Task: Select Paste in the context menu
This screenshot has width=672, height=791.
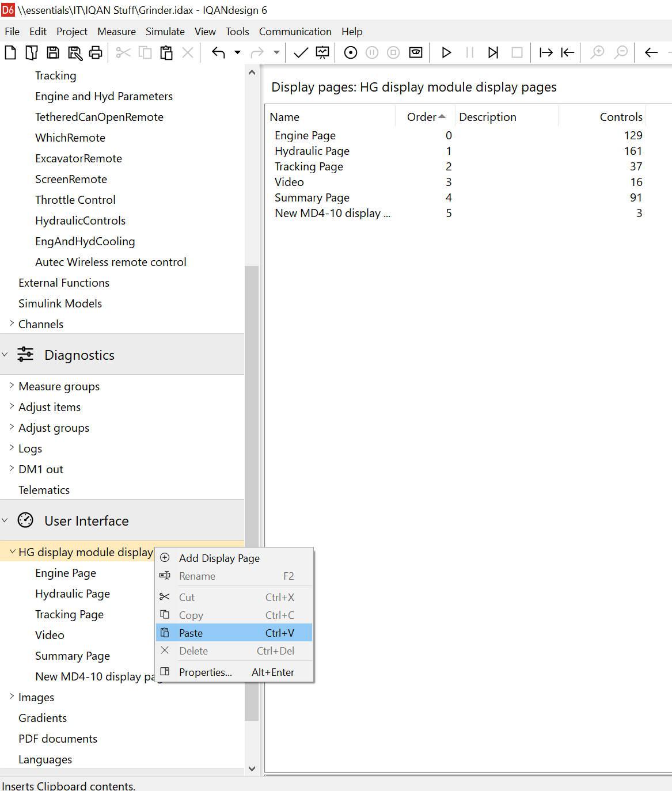Action: pyautogui.click(x=234, y=633)
